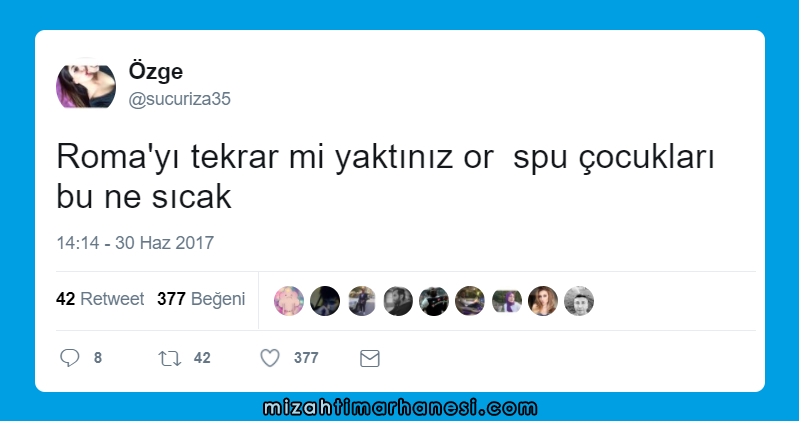
Task: View the 377 Beğeni list
Action: 201,299
